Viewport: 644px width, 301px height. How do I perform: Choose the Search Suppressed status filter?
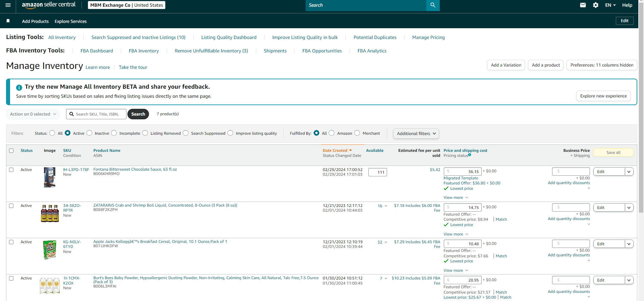(x=186, y=133)
